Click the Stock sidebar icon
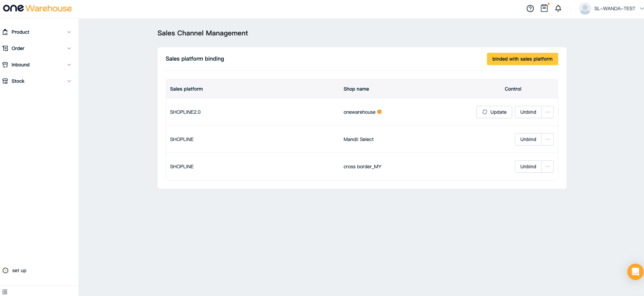This screenshot has height=296, width=644. [5, 81]
